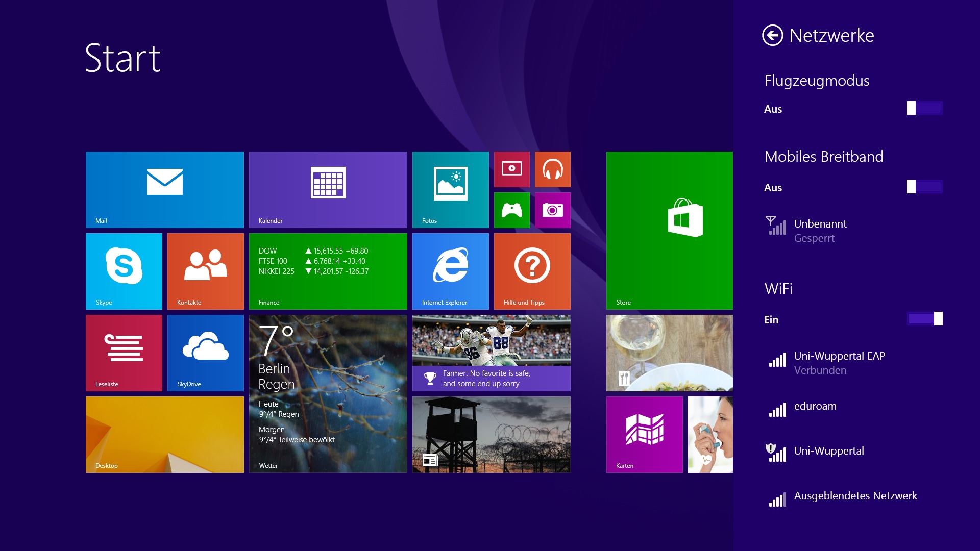Open the Berlin weather tile
This screenshot has height=551, width=980.
coord(328,393)
